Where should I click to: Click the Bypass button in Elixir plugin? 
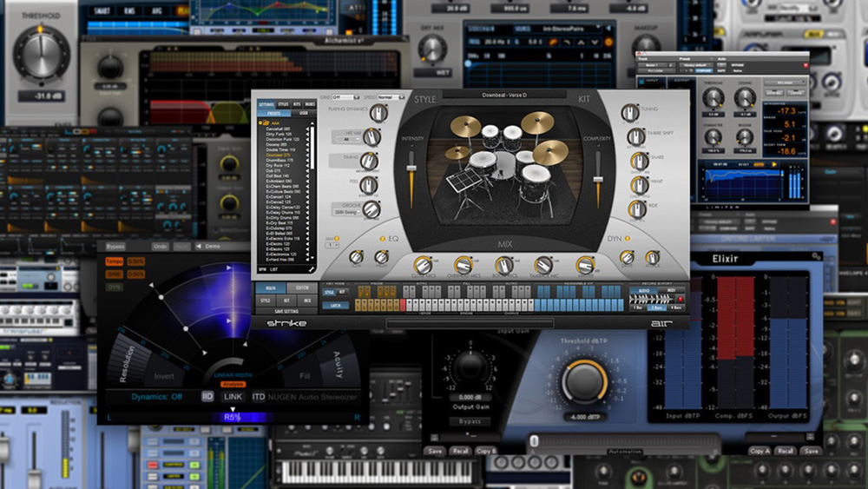click(470, 421)
